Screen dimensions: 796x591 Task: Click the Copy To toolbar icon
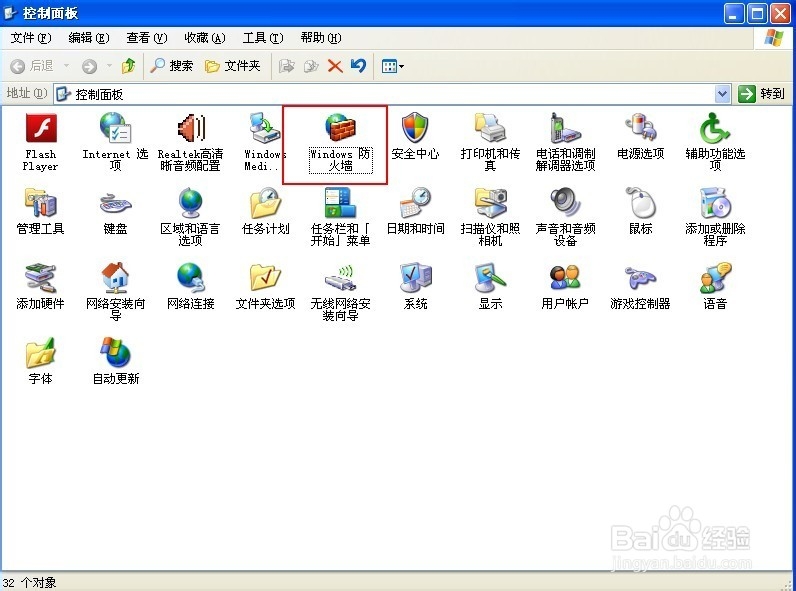coord(311,66)
